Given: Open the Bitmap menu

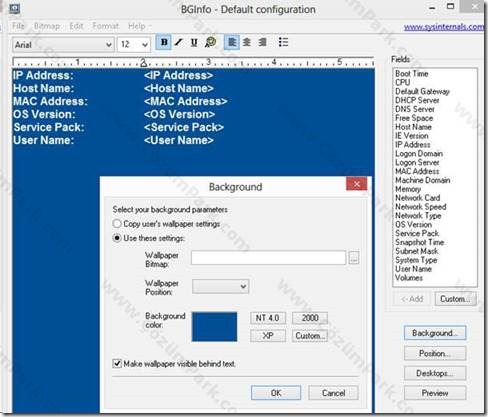Looking at the screenshot, I should tap(47, 26).
